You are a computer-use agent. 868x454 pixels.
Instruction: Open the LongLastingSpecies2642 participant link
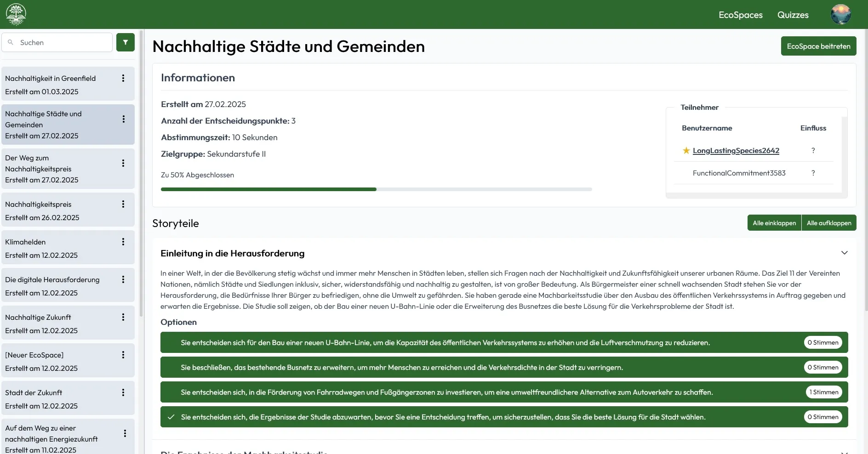736,151
